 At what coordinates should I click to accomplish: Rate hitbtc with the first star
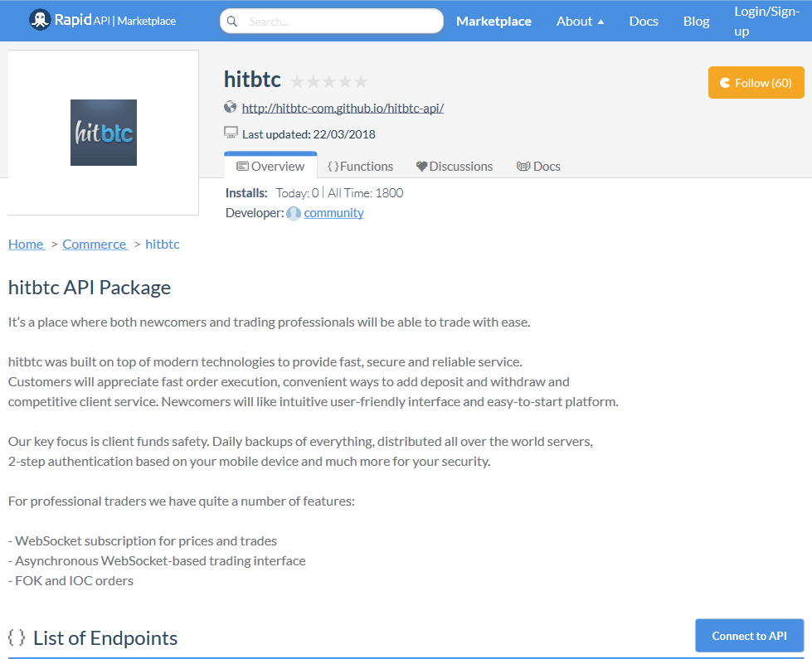tap(297, 82)
